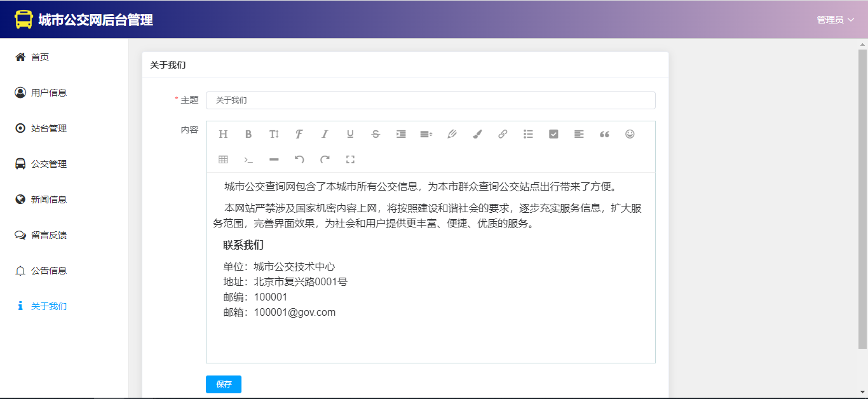Insert a horizontal divider line
The width and height of the screenshot is (868, 399).
point(274,159)
